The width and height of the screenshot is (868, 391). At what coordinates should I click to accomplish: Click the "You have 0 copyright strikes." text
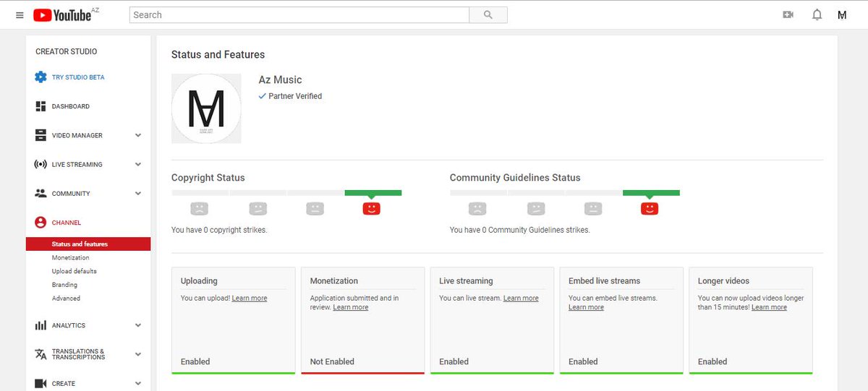219,230
